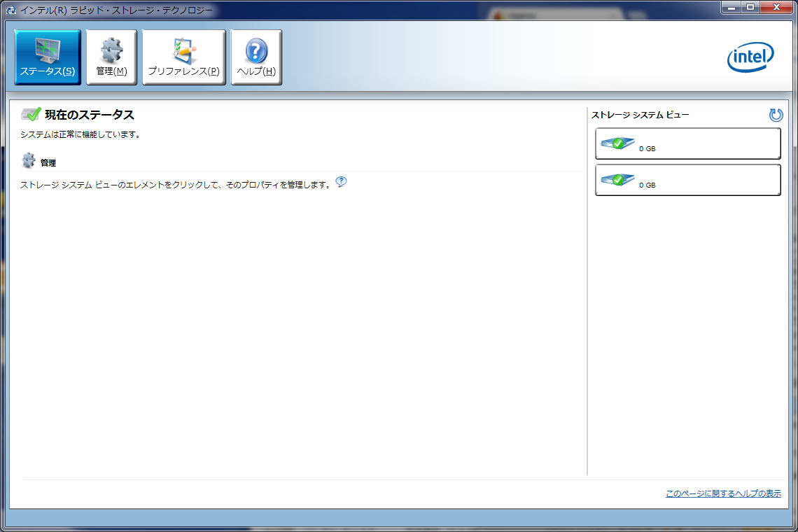Click the ストレージ システム ビュー panel title
The image size is (798, 532).
tap(640, 115)
